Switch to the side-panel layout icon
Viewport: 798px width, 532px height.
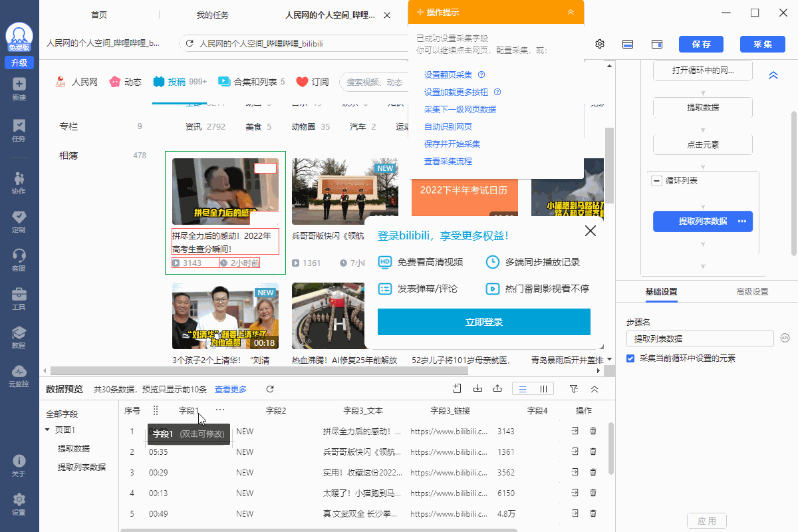click(657, 44)
